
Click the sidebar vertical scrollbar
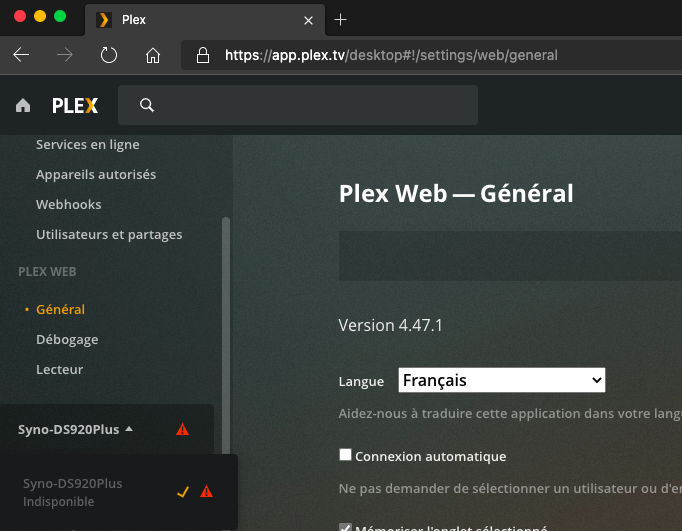[x=226, y=335]
